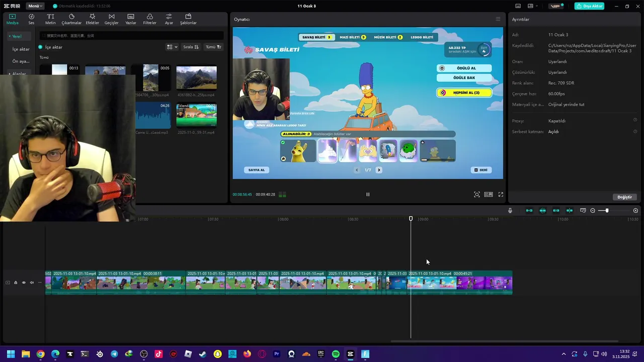Open the Menü dropdown
This screenshot has height=362, width=644.
[x=35, y=6]
